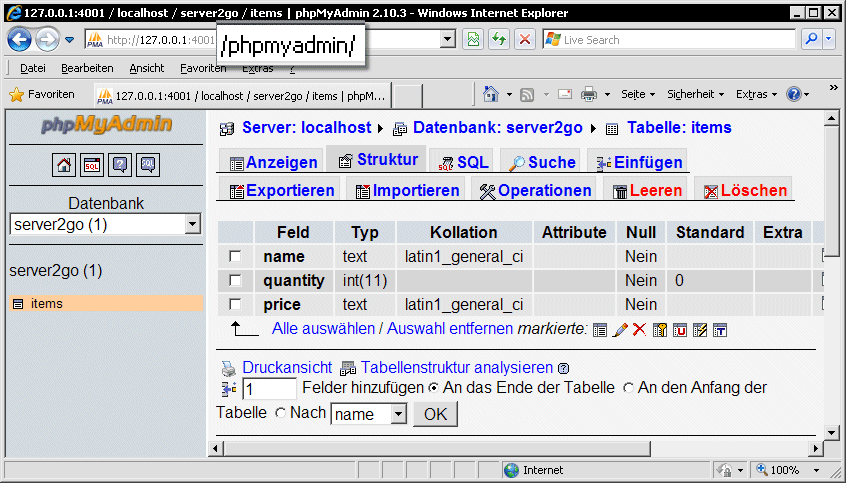Click the blue help question mark icon
846x483 pixels.
coord(794,94)
